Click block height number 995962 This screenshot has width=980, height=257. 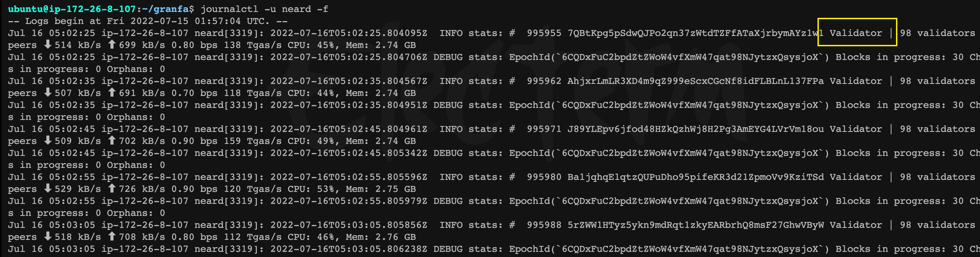[543, 81]
